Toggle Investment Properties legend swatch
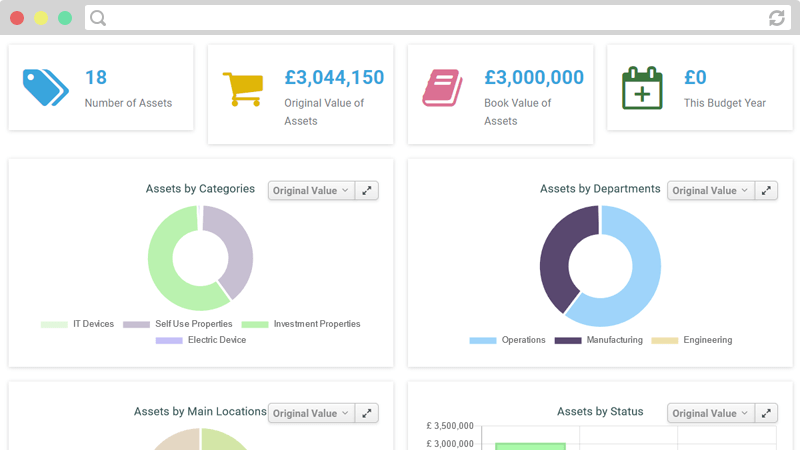Viewport: 800px width, 450px height. [255, 324]
